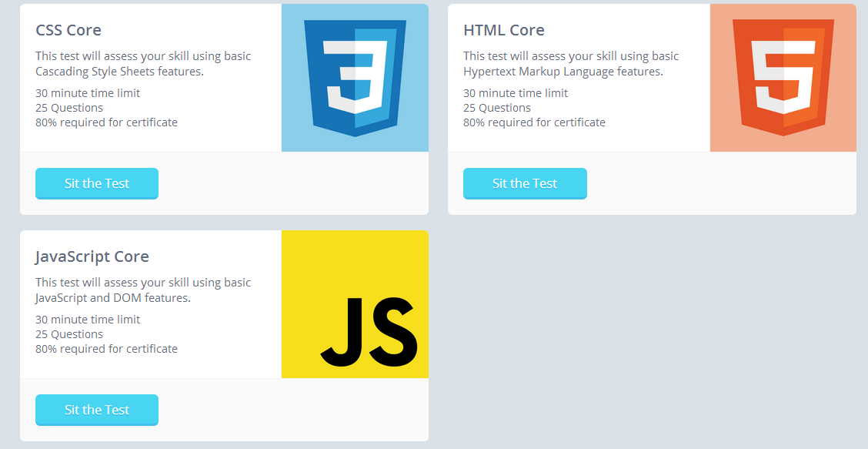Click the HTML card's 30 minute time limit

tap(516, 93)
